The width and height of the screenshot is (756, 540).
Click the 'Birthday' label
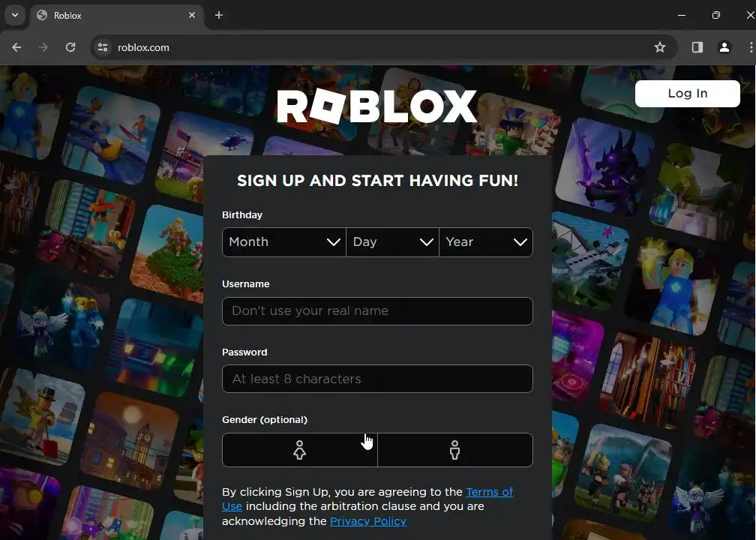242,215
